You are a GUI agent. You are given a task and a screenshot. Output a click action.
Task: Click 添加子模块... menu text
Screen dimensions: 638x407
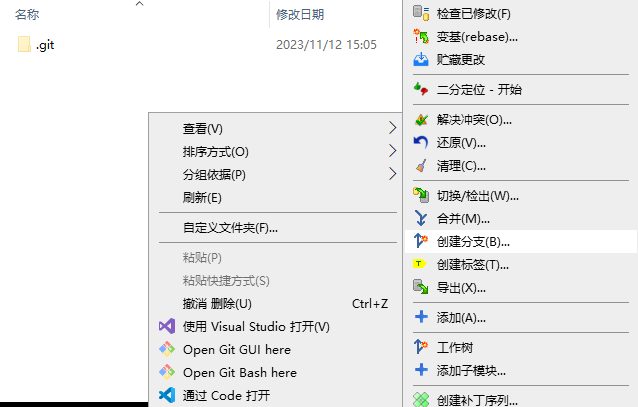coord(472,370)
